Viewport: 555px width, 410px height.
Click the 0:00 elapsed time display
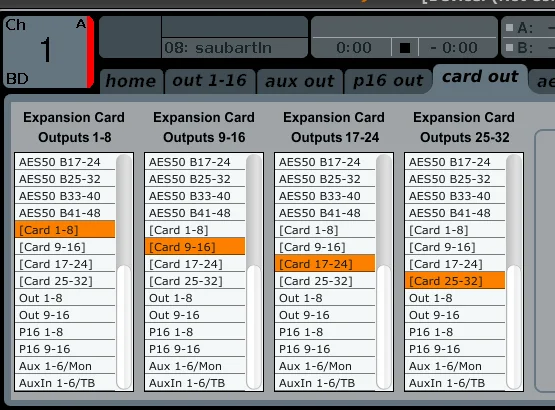353,48
